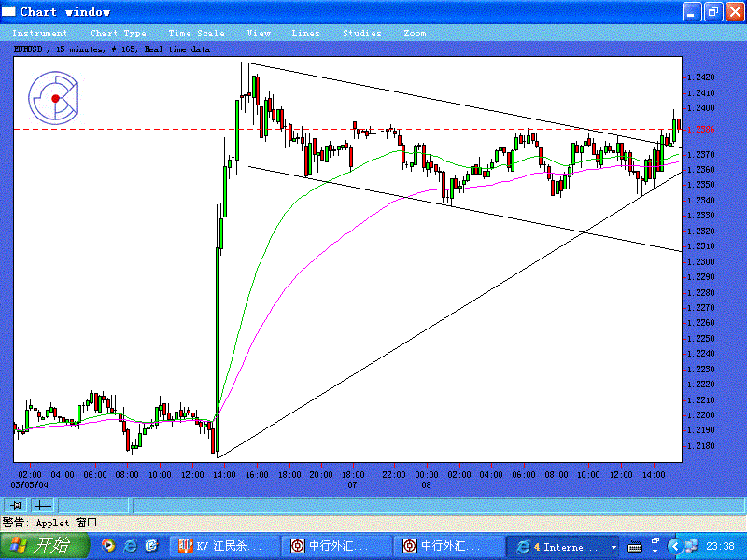Click the network tray icon
Image resolution: width=747 pixels, height=560 pixels.
coord(690,546)
